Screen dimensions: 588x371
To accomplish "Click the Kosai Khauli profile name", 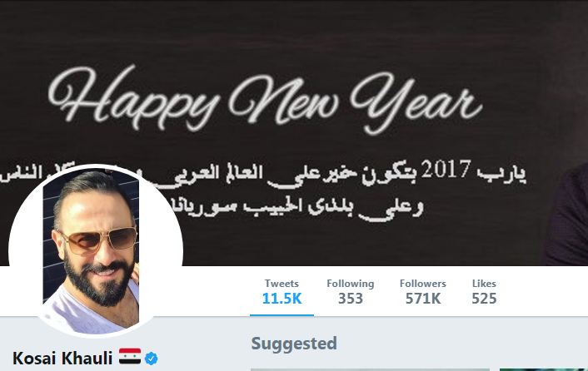I will coord(62,359).
